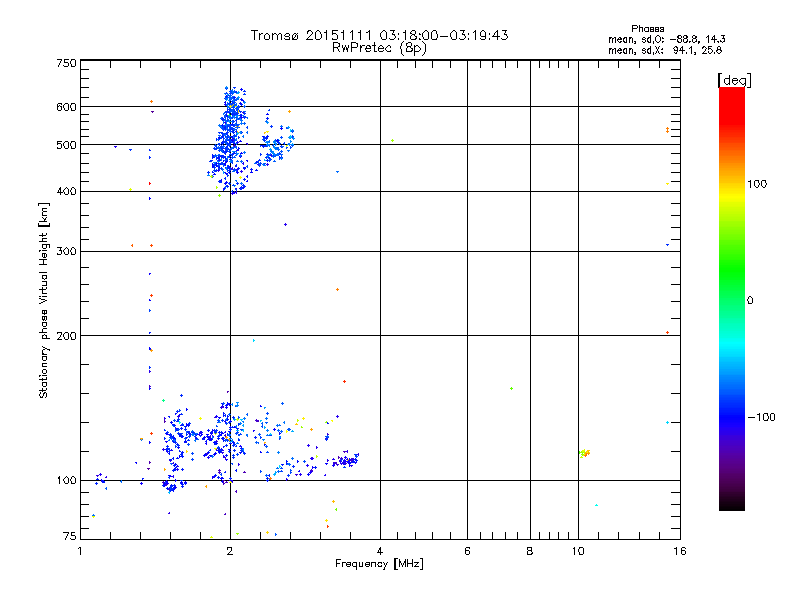Click the x-axis '16' tick label

(680, 551)
